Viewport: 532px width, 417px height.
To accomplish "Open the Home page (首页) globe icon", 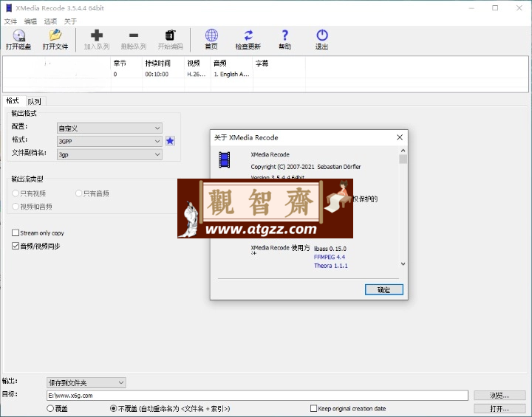I will (211, 35).
